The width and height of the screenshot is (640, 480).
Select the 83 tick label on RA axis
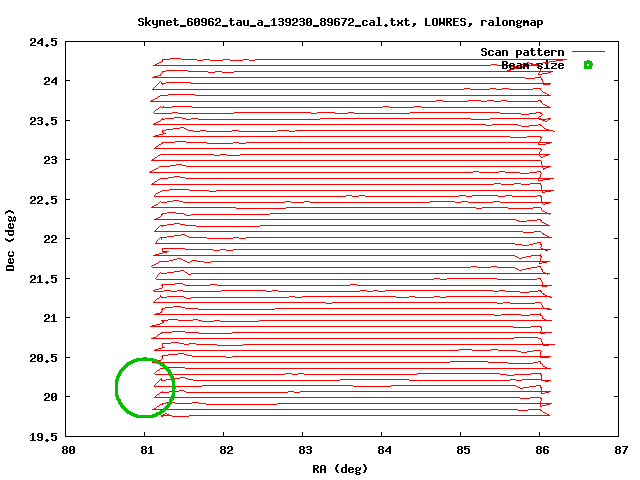pyautogui.click(x=305, y=451)
